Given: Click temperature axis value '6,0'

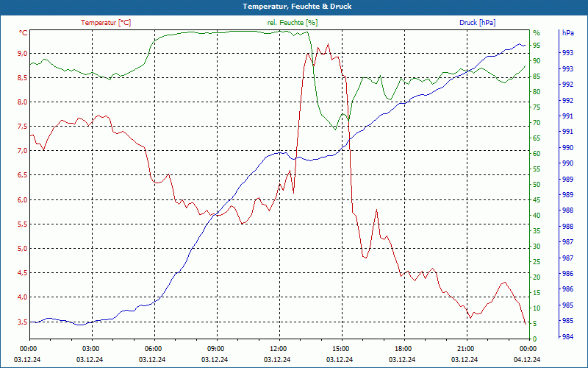Looking at the screenshot, I should point(23,199).
